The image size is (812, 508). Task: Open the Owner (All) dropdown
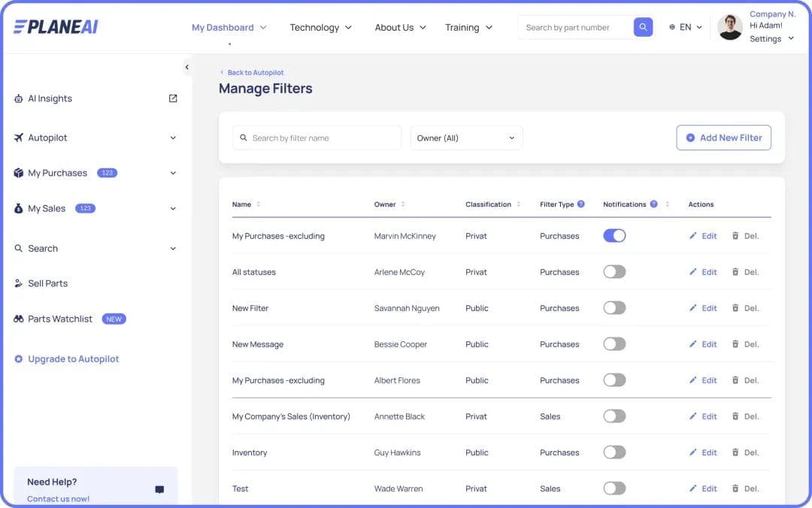pyautogui.click(x=466, y=138)
